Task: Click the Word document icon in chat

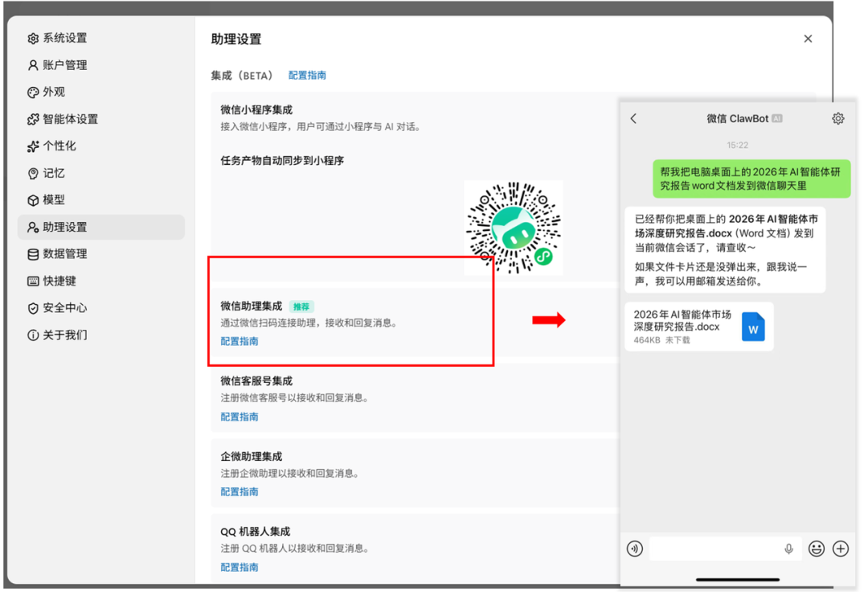Action: (x=753, y=327)
